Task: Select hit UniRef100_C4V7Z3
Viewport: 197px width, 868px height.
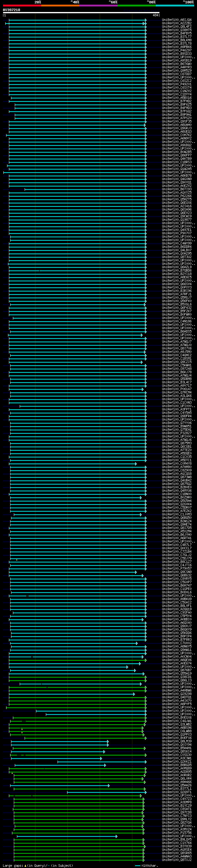Action: tap(176, 799)
